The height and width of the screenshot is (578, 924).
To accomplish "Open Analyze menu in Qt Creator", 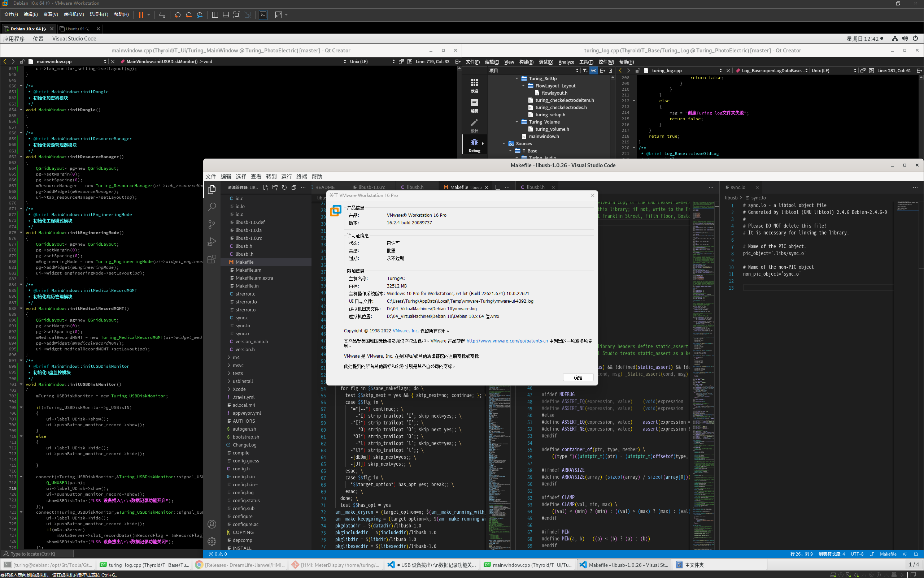I will 566,62.
